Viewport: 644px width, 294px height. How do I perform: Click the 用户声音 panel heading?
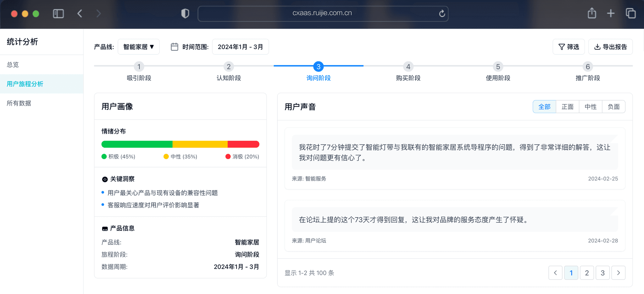[x=300, y=107]
